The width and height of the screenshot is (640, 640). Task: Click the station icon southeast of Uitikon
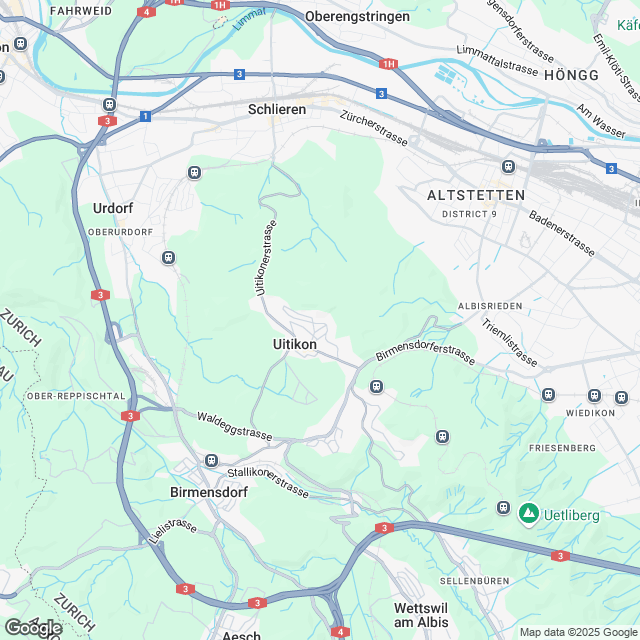click(376, 386)
